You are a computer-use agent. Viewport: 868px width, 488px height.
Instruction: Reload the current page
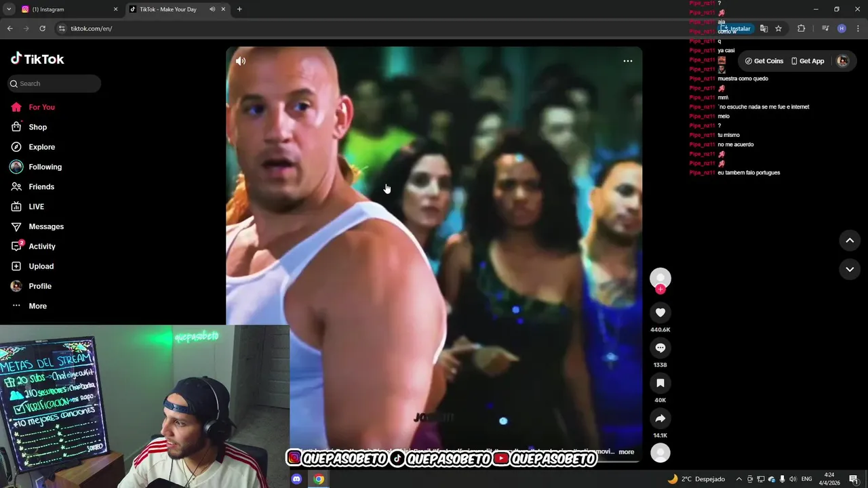(42, 28)
